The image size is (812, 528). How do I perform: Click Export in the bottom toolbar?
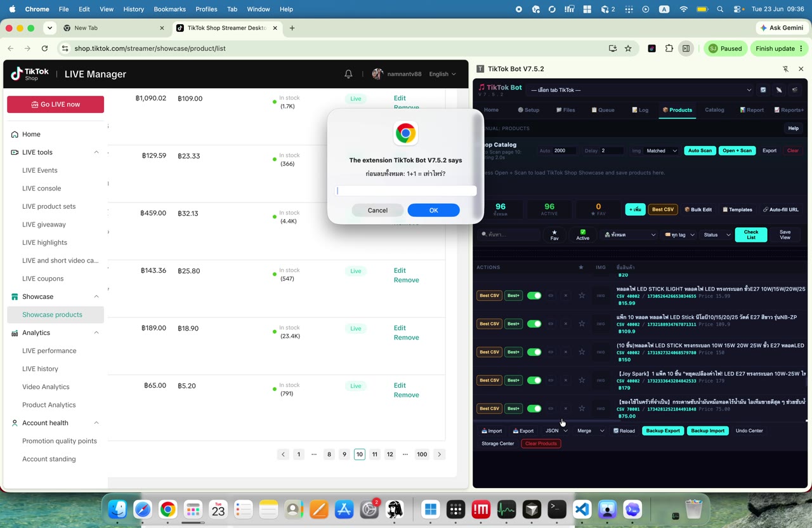click(x=523, y=431)
